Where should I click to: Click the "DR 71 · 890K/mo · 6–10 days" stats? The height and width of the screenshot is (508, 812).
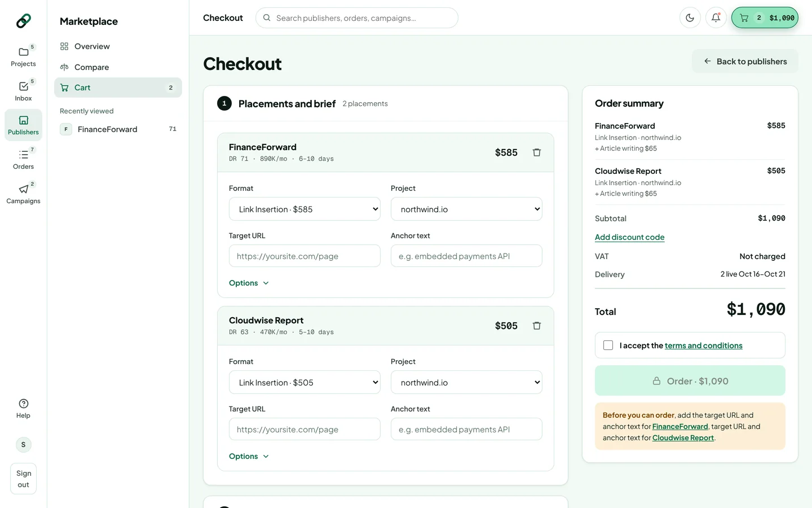[281, 159]
